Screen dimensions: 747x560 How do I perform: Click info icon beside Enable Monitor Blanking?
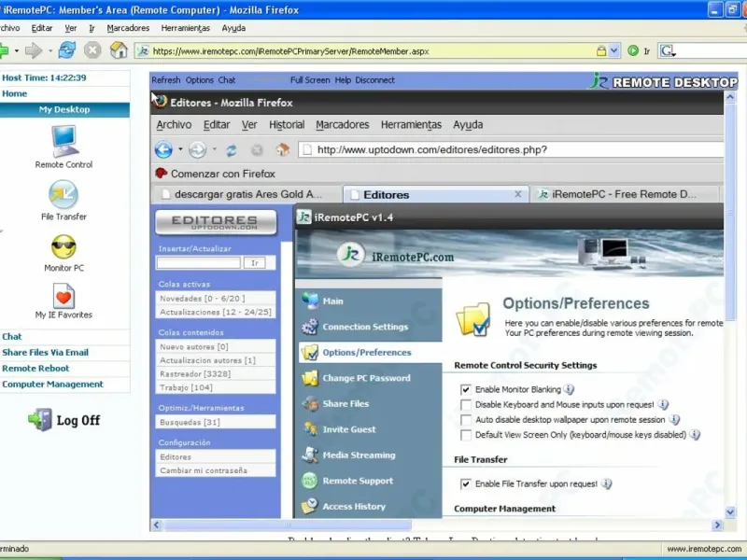[569, 389]
